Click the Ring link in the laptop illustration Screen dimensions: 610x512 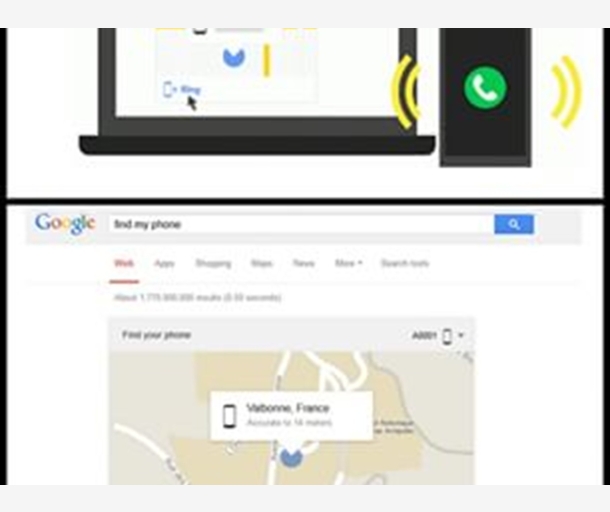(x=191, y=90)
